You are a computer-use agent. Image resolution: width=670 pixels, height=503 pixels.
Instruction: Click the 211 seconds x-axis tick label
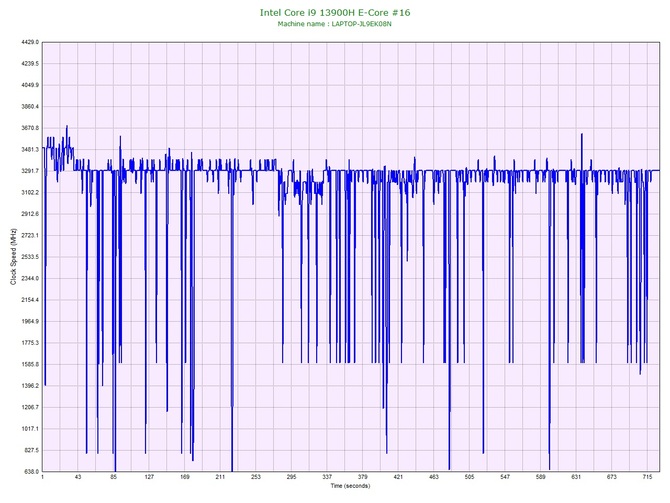[220, 477]
